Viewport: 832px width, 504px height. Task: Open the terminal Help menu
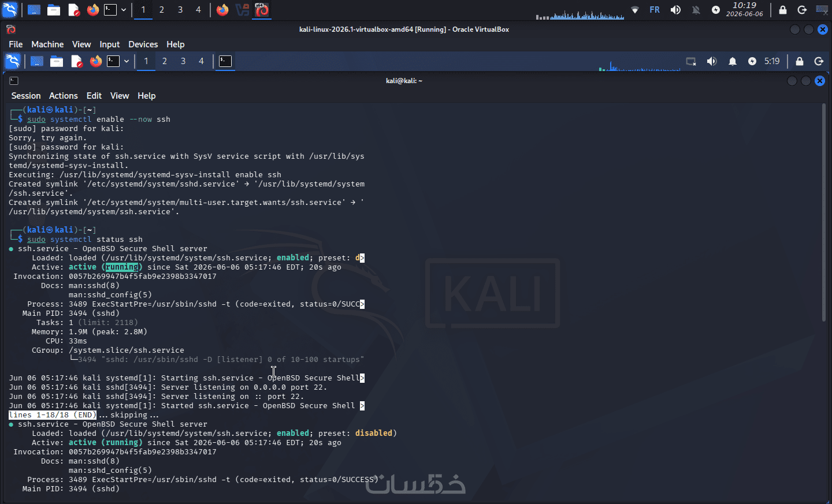[147, 96]
